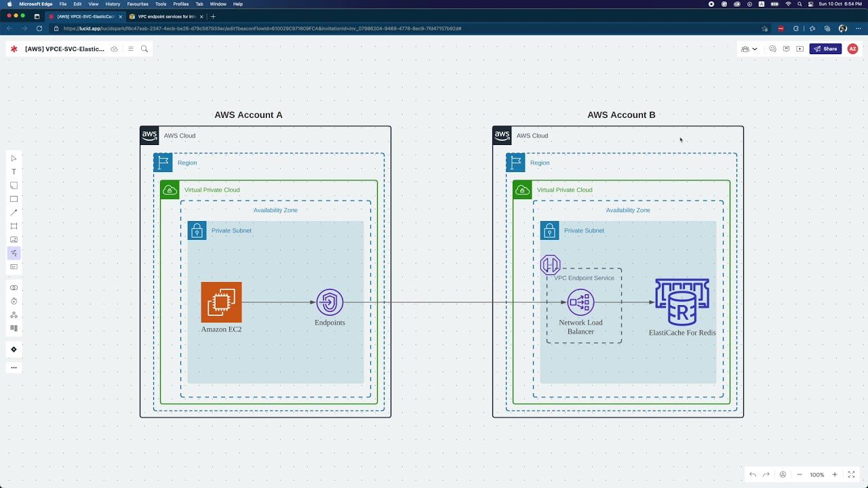868x488 pixels.
Task: Open the diamond integrations tool
Action: [x=14, y=349]
